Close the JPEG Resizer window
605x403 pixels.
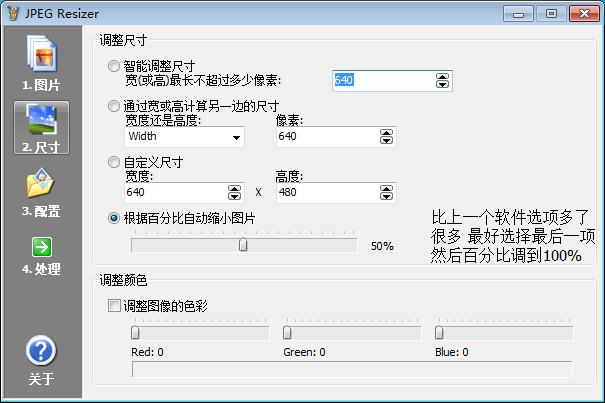(584, 14)
